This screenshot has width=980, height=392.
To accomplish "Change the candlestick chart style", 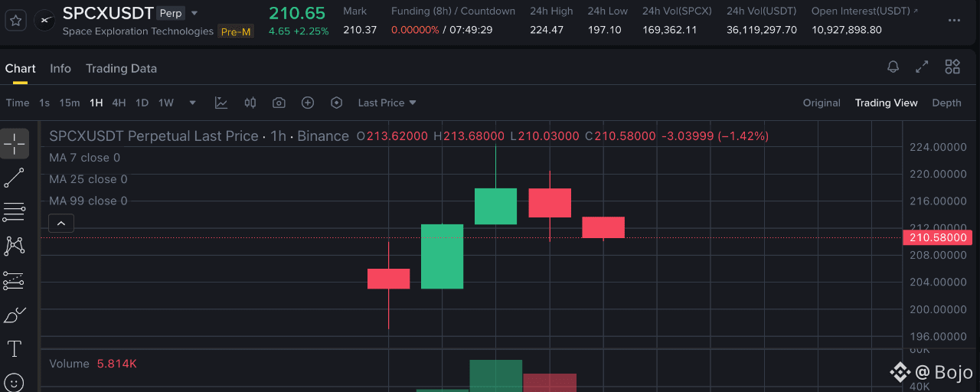I will (250, 103).
